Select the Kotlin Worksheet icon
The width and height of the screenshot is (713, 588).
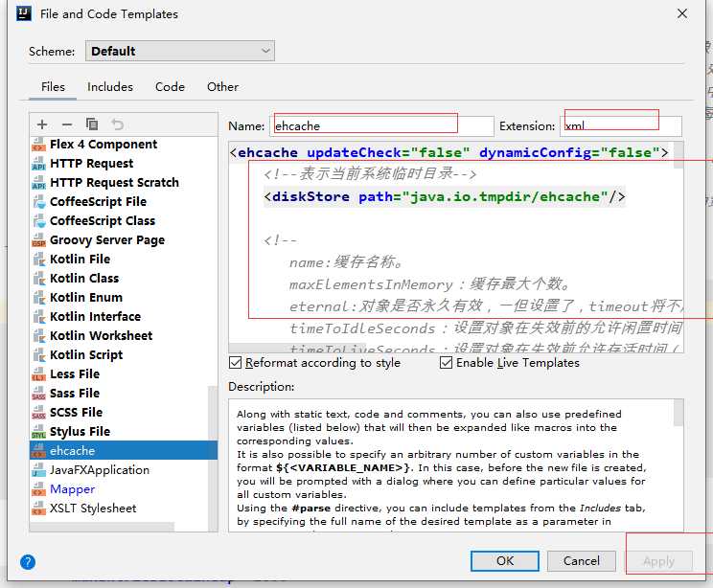(39, 335)
